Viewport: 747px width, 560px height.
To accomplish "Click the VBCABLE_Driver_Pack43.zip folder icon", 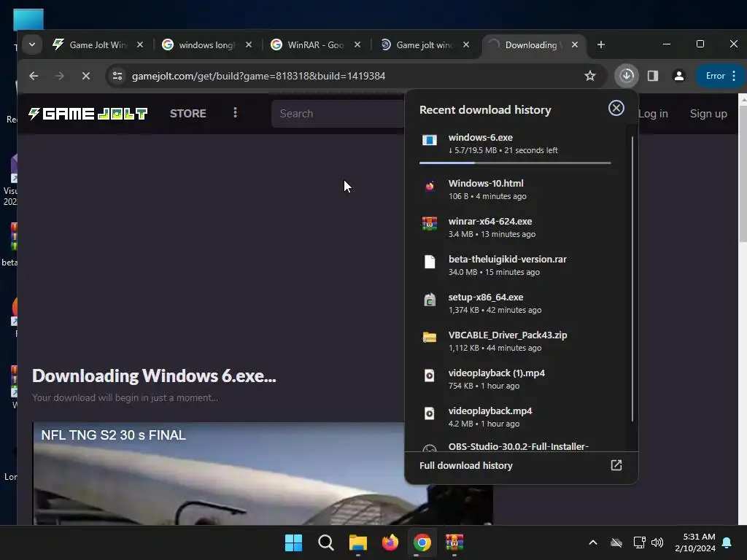I will tap(429, 337).
